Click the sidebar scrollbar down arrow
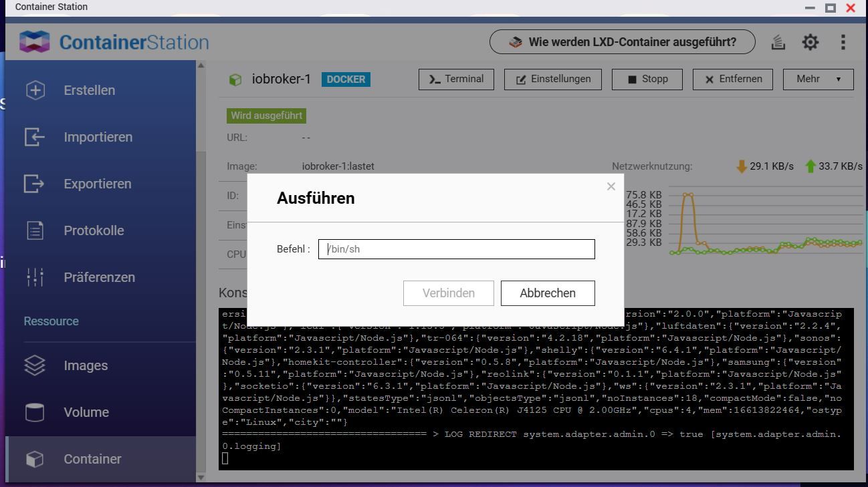Viewport: 868px width, 487px height. pos(201,477)
